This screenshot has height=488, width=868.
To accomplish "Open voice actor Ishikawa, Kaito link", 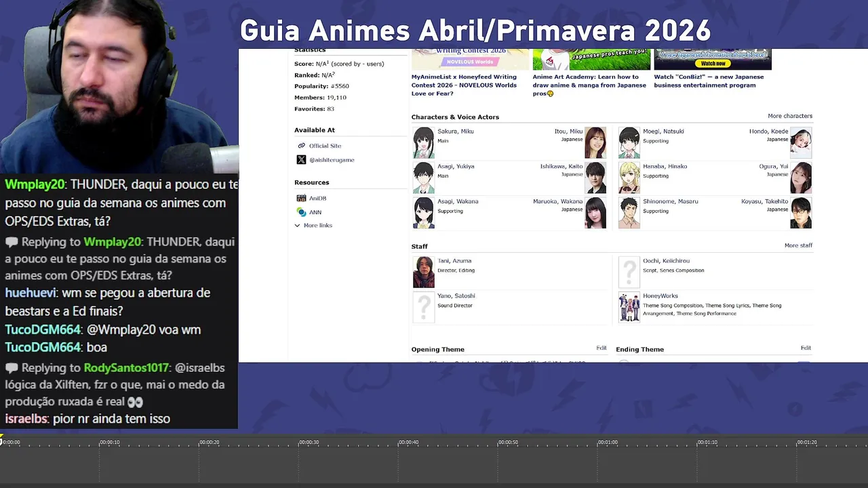I will [561, 167].
